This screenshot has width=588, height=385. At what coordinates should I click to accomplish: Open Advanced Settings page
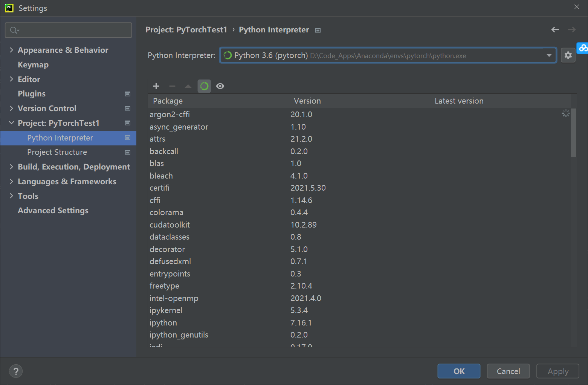point(53,211)
